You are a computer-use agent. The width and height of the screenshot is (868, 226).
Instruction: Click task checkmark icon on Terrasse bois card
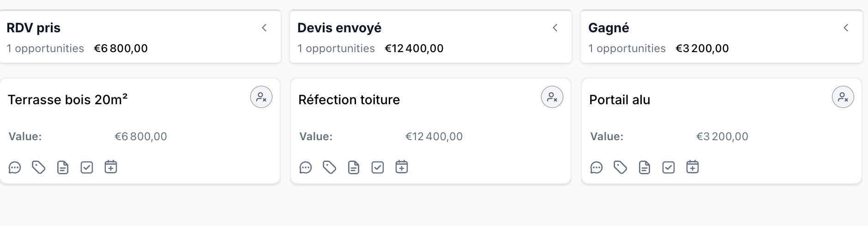(x=87, y=167)
